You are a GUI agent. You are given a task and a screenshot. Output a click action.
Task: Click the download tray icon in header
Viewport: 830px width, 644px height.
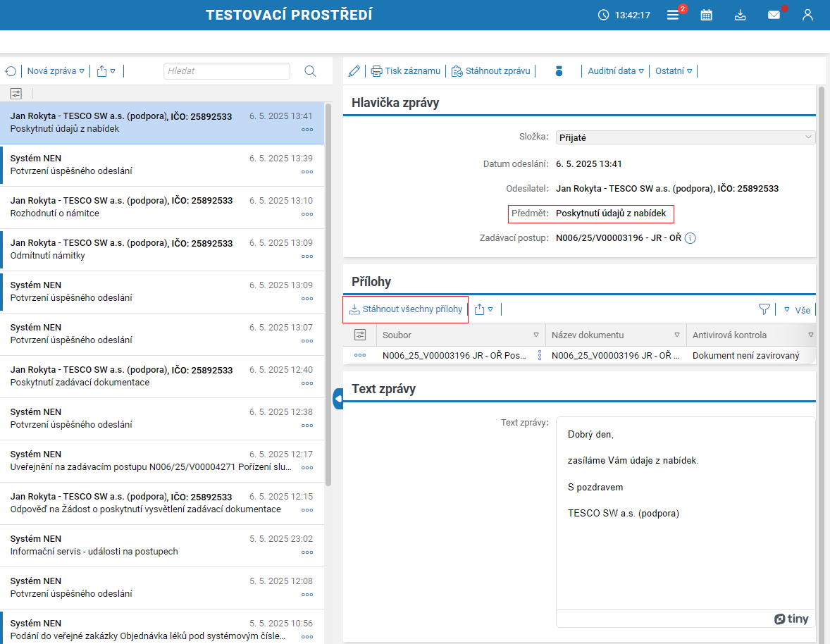point(740,15)
